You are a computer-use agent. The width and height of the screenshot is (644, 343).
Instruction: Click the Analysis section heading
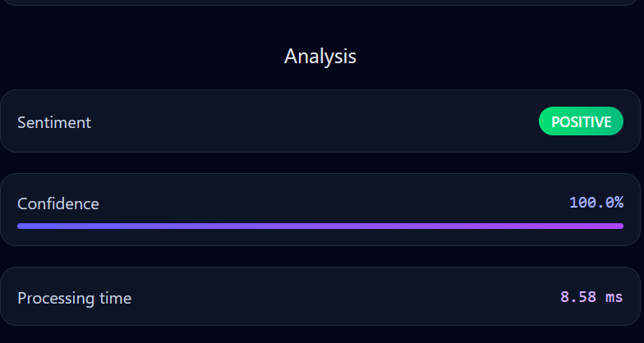pyautogui.click(x=320, y=56)
